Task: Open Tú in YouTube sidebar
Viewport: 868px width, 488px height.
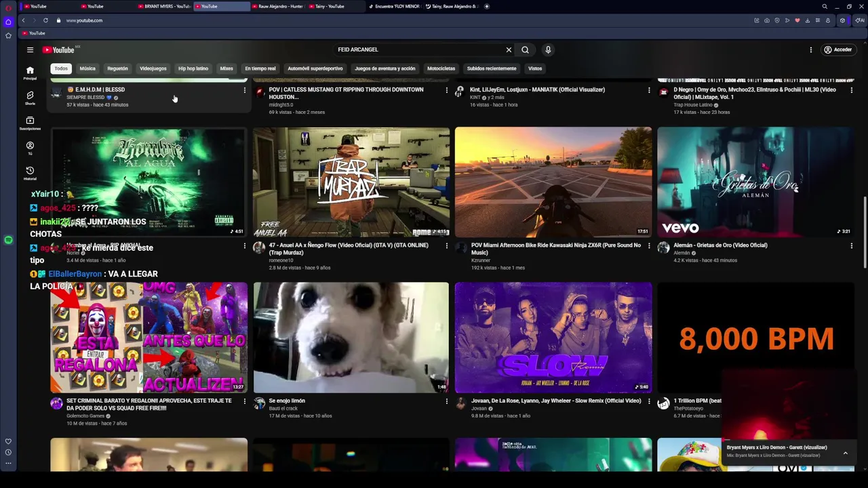Action: pyautogui.click(x=30, y=148)
